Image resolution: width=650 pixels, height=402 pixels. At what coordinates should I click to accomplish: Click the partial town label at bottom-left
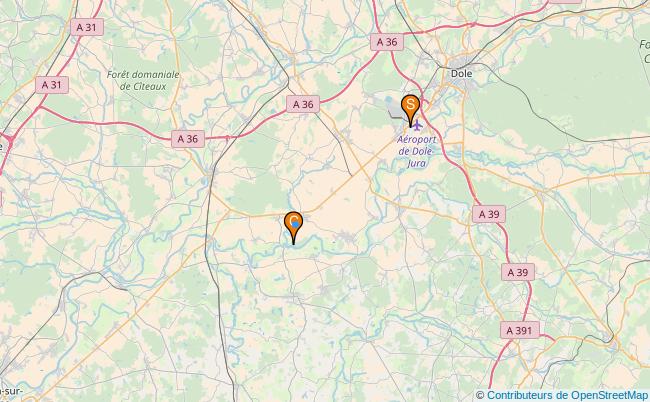coord(11,392)
